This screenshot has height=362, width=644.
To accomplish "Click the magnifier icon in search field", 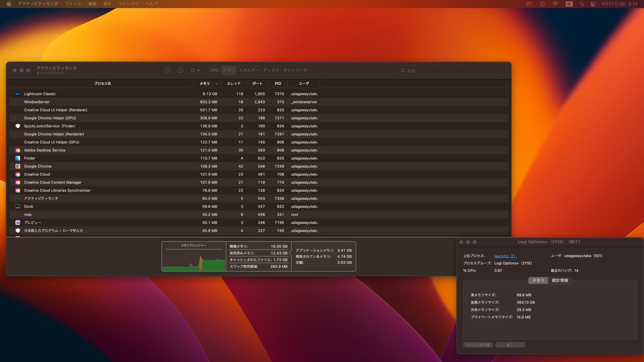I will click(x=404, y=71).
